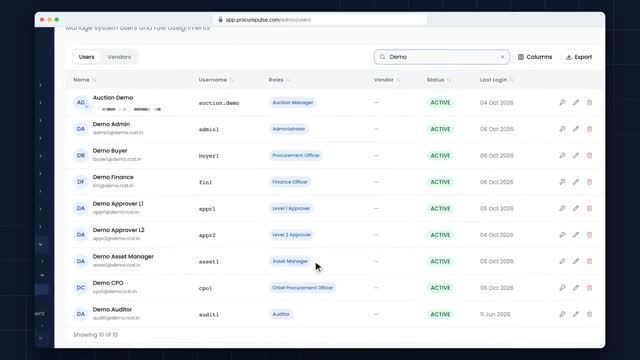Image resolution: width=640 pixels, height=360 pixels.
Task: Clear the Demo search text
Action: coord(502,57)
